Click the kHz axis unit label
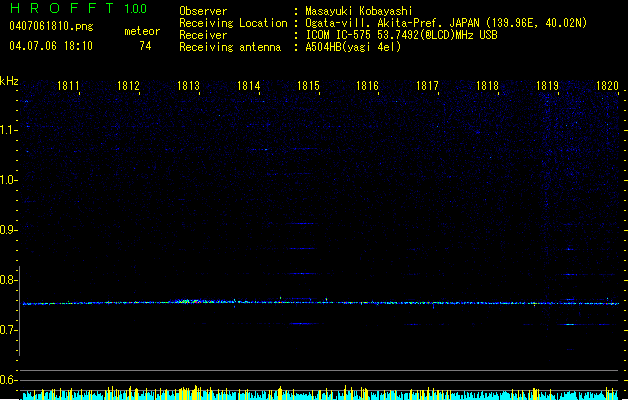The height and width of the screenshot is (400, 629). 9,81
